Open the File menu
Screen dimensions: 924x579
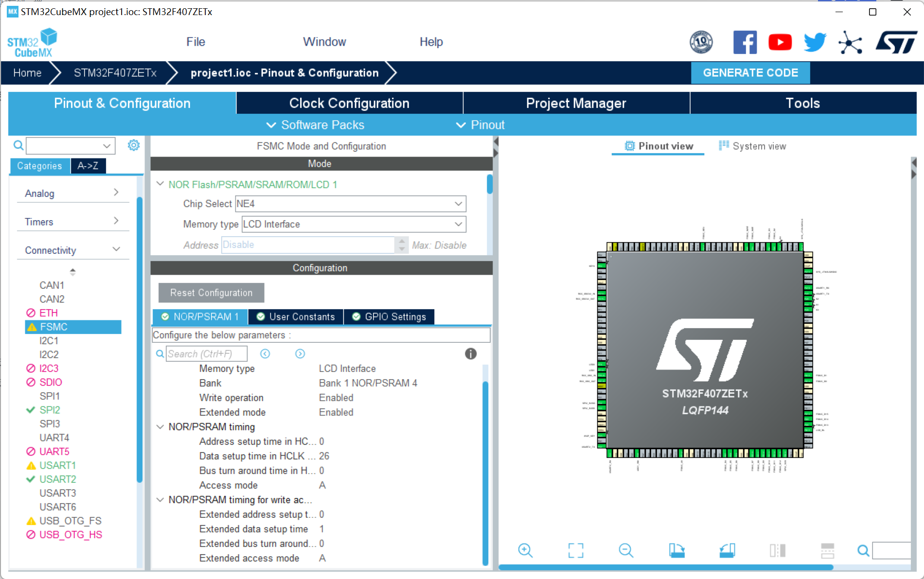click(x=195, y=42)
